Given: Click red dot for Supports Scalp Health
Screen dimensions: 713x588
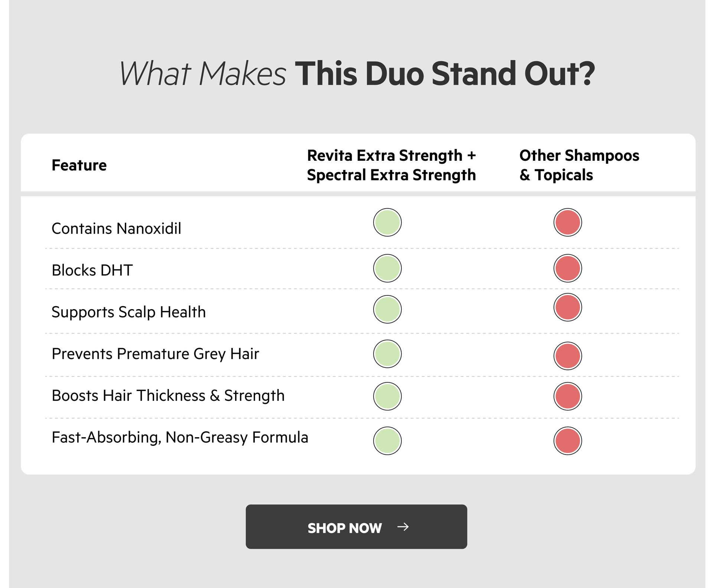Looking at the screenshot, I should 567,307.
